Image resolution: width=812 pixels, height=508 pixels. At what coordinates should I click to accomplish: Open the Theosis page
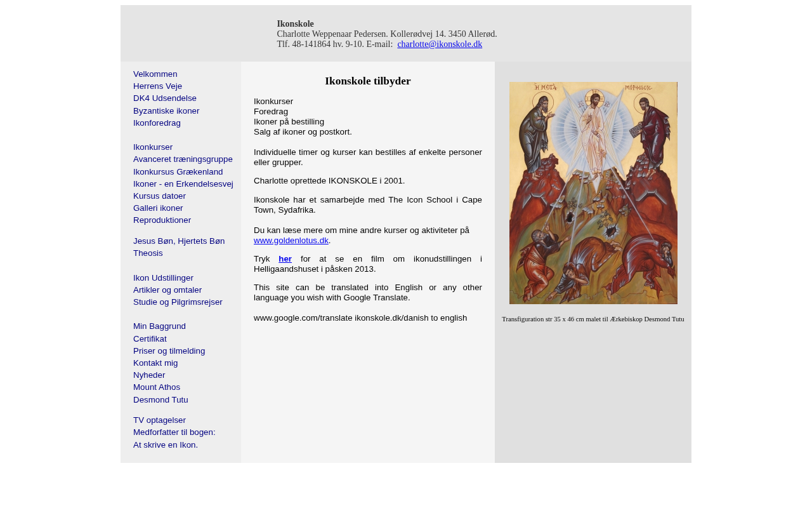[148, 253]
